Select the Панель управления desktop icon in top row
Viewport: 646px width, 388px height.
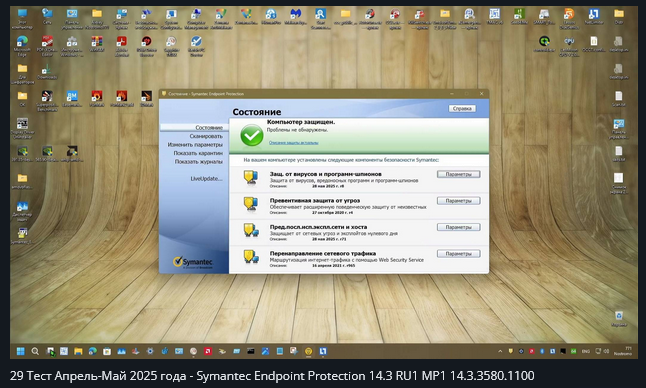(x=72, y=19)
